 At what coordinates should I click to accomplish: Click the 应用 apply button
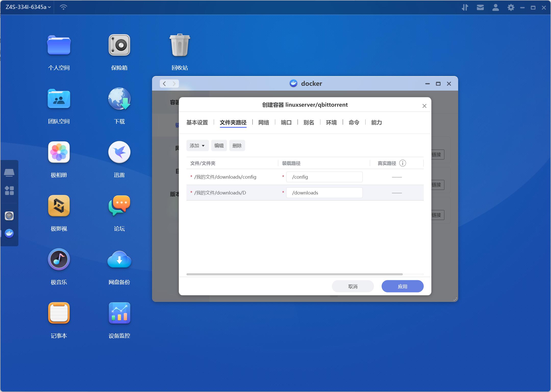402,286
